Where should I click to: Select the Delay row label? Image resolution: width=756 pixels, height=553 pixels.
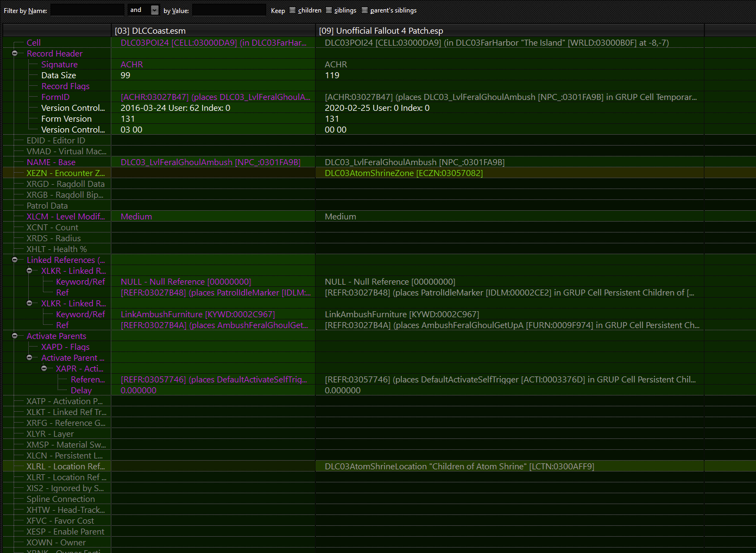pos(81,390)
